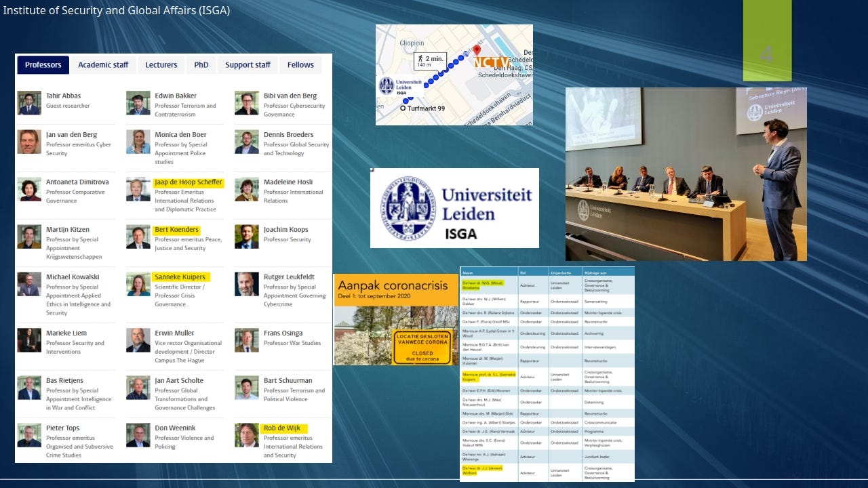Click Jaap de Hoop Scheffer's portrait photo
Viewport: 868px width, 488px height.
(138, 189)
